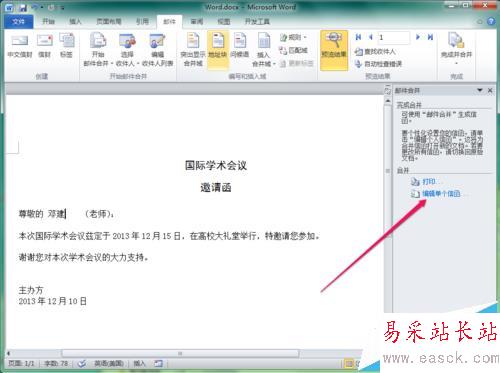Click the page count 页面: 1/1 in status bar
This screenshot has height=373, width=500.
coord(21,363)
